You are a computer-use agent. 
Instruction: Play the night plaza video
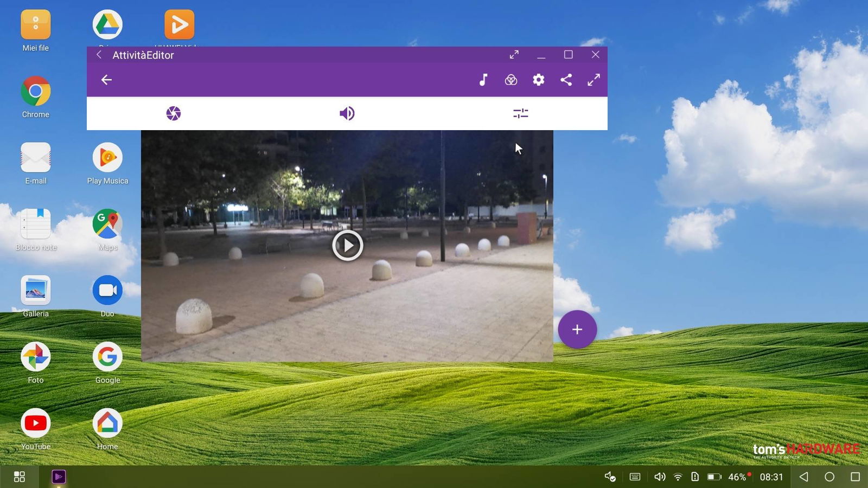pyautogui.click(x=347, y=246)
